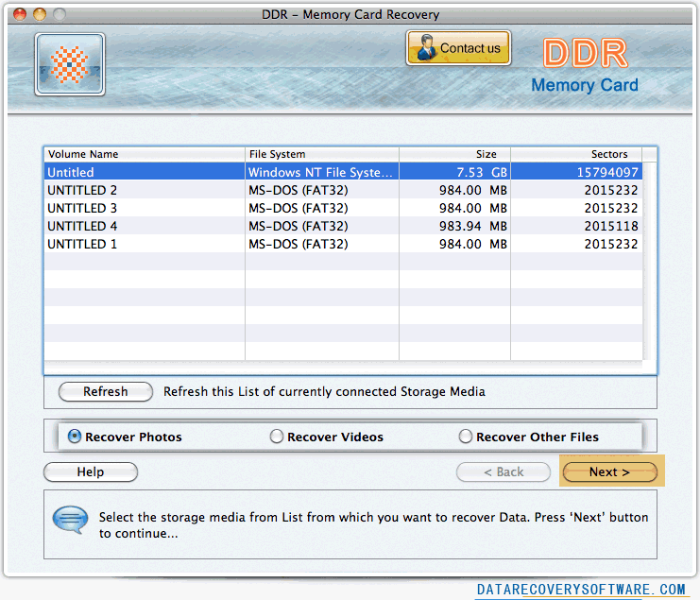Image resolution: width=700 pixels, height=600 pixels.
Task: Sort by Sectors column header
Action: [x=576, y=154]
